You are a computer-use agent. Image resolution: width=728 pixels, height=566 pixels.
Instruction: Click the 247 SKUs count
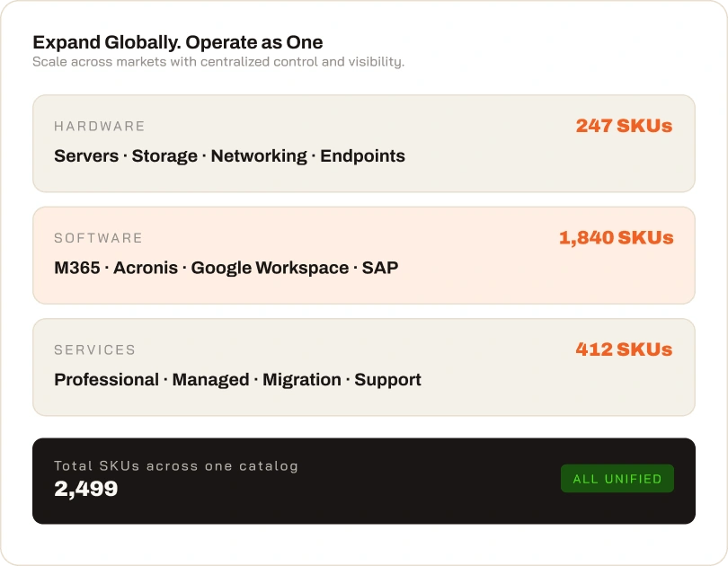(624, 126)
